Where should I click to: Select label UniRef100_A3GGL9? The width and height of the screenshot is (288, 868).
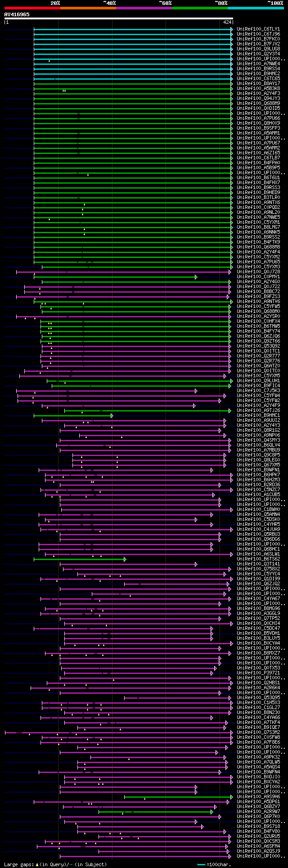point(258,613)
